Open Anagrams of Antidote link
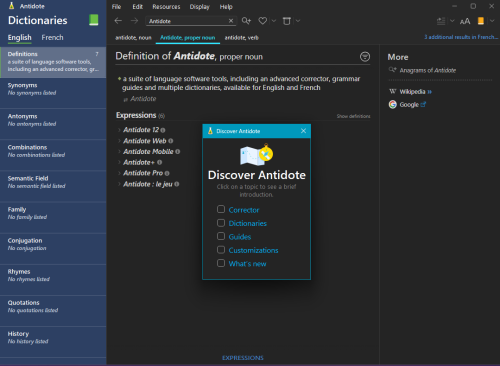500x366 pixels. pos(427,70)
